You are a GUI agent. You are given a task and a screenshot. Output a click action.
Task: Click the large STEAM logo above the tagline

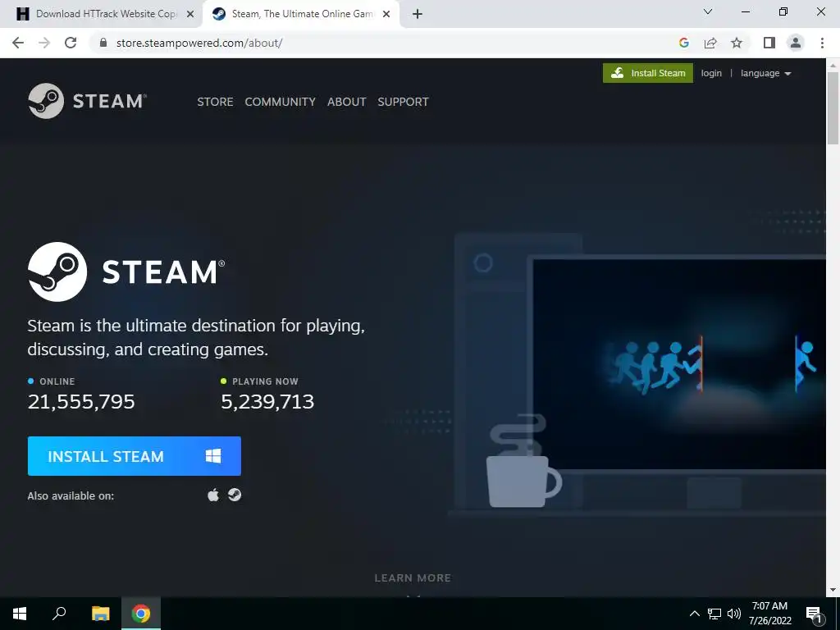pyautogui.click(x=126, y=272)
